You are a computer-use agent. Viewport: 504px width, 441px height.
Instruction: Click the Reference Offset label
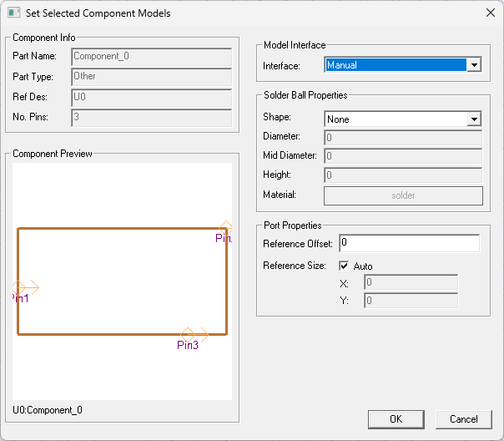pos(298,244)
